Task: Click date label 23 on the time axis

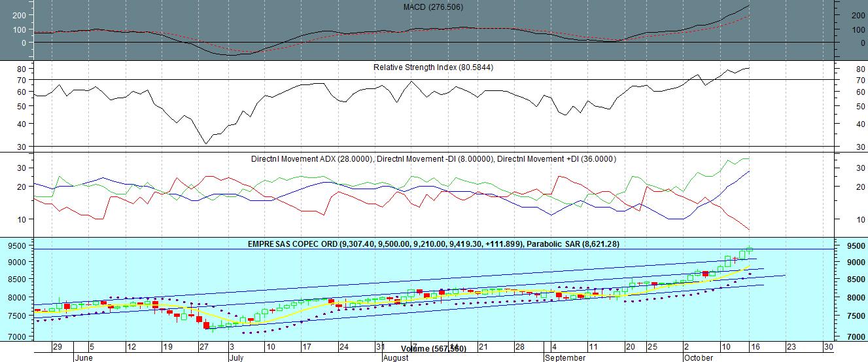Action: pos(791,347)
